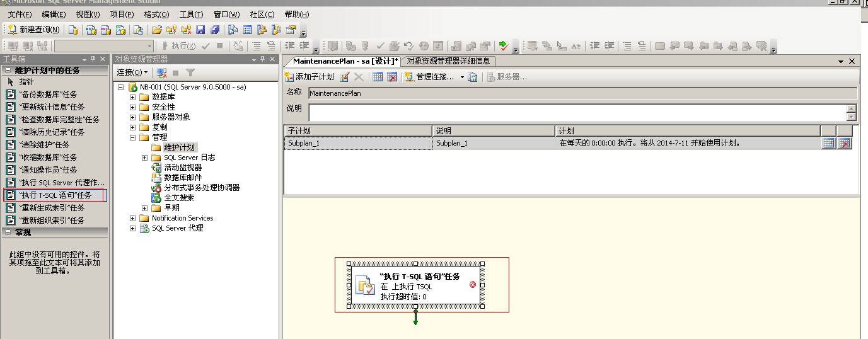
Task: Toggle the 对象资源管理器 panel auto-hide pin
Action: point(263,59)
